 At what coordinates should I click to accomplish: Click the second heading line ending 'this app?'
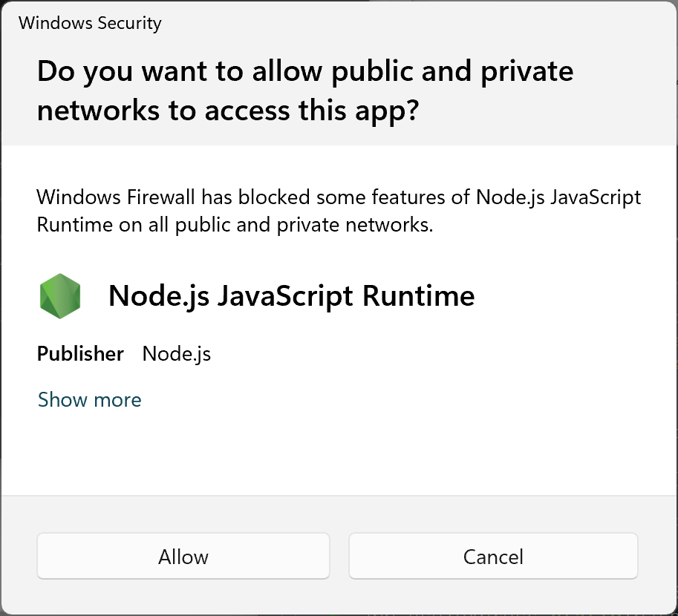(228, 111)
